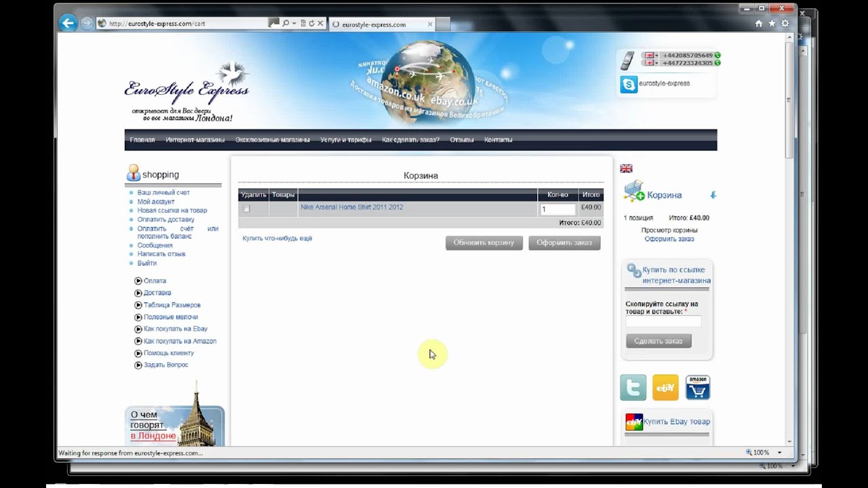
Task: Click the Обновить корзину button
Action: point(484,243)
